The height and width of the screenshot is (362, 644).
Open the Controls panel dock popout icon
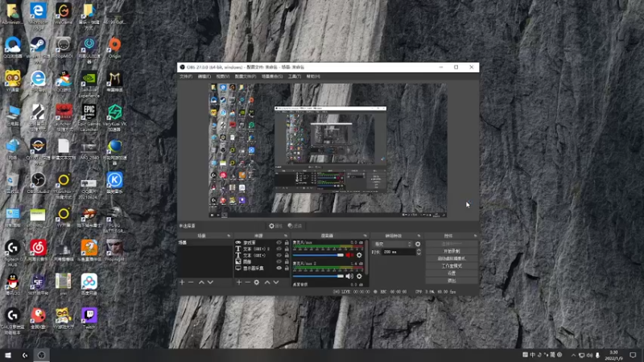[475, 236]
